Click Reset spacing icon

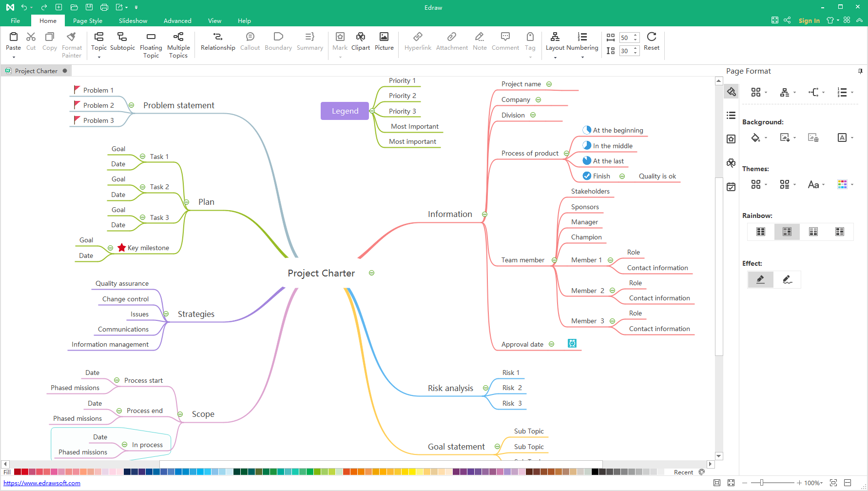[x=651, y=37]
